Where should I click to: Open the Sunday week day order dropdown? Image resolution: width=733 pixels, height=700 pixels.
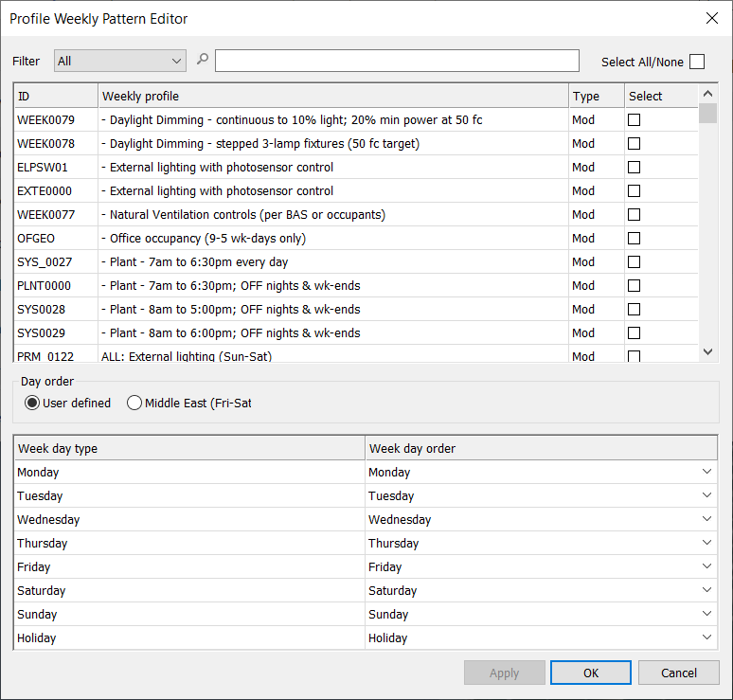coord(706,614)
